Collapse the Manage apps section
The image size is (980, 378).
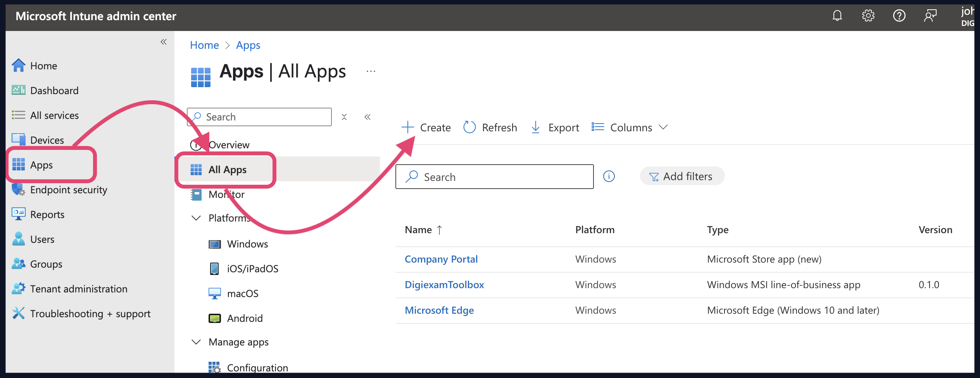pyautogui.click(x=196, y=342)
